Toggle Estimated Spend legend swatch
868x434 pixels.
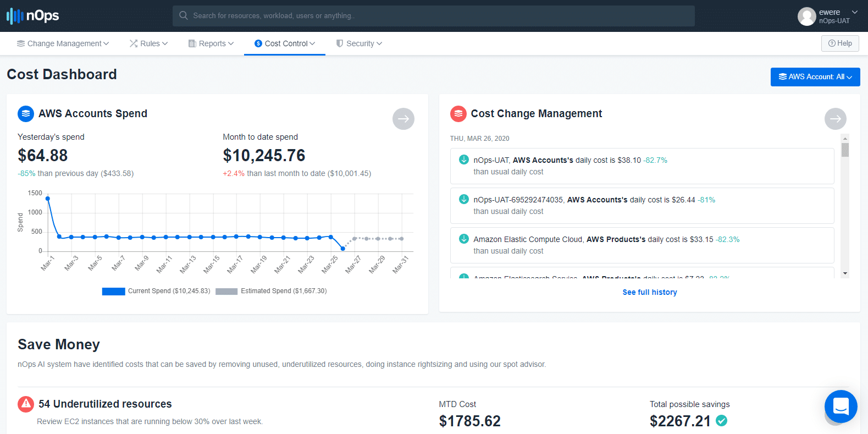(226, 292)
